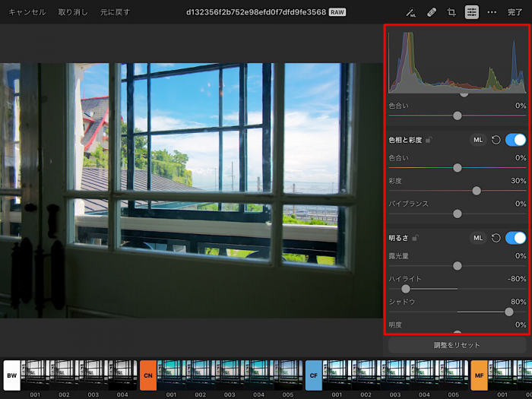532x399 pixels.
Task: Select the BW preset group label
Action: click(x=12, y=375)
